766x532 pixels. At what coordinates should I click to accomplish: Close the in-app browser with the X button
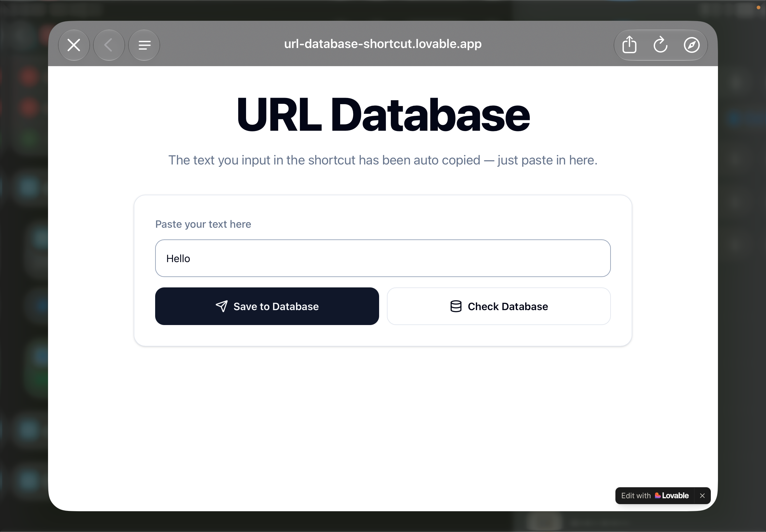click(x=74, y=45)
